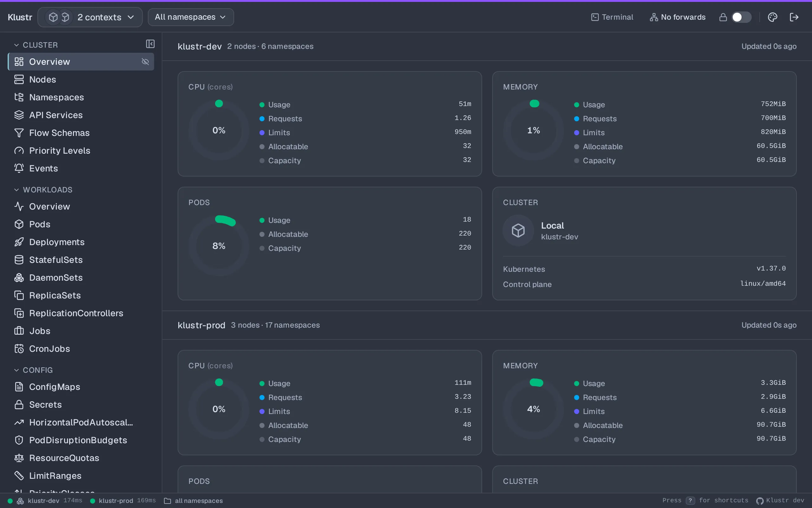
Task: Click the lock icon beside the toggle
Action: [723, 17]
